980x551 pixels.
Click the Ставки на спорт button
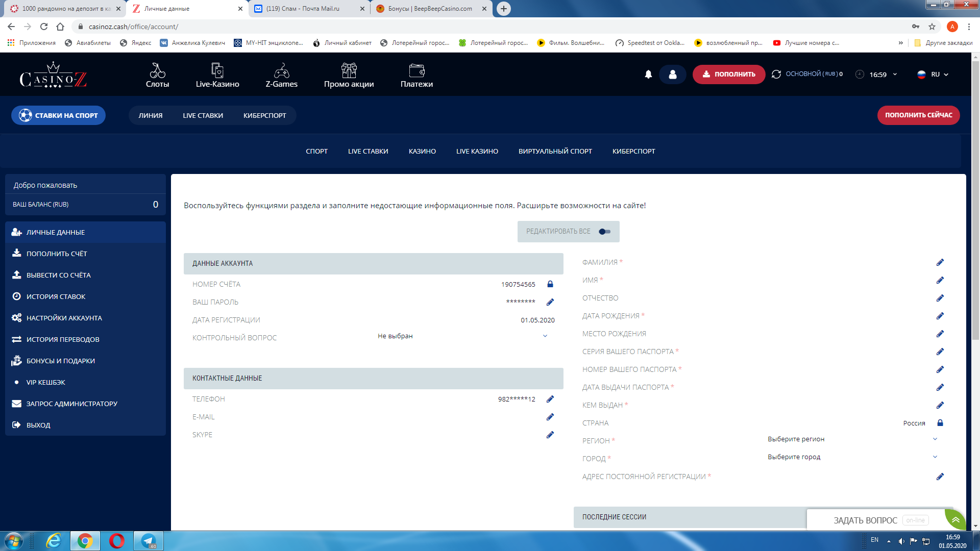point(58,115)
